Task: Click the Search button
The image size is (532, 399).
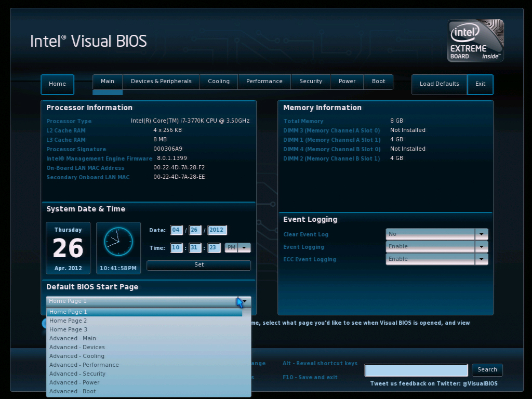Action: point(487,370)
